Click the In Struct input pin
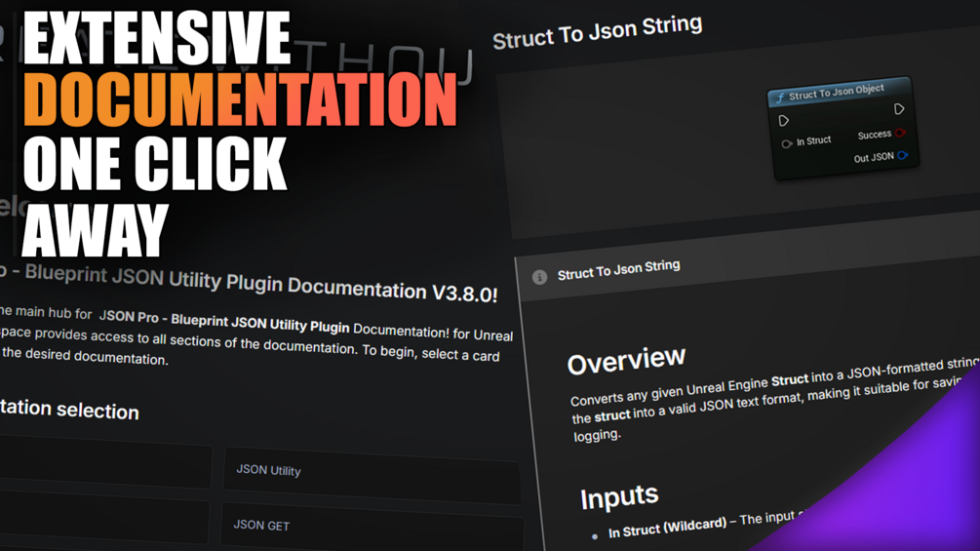This screenshot has width=980, height=551. [x=786, y=144]
